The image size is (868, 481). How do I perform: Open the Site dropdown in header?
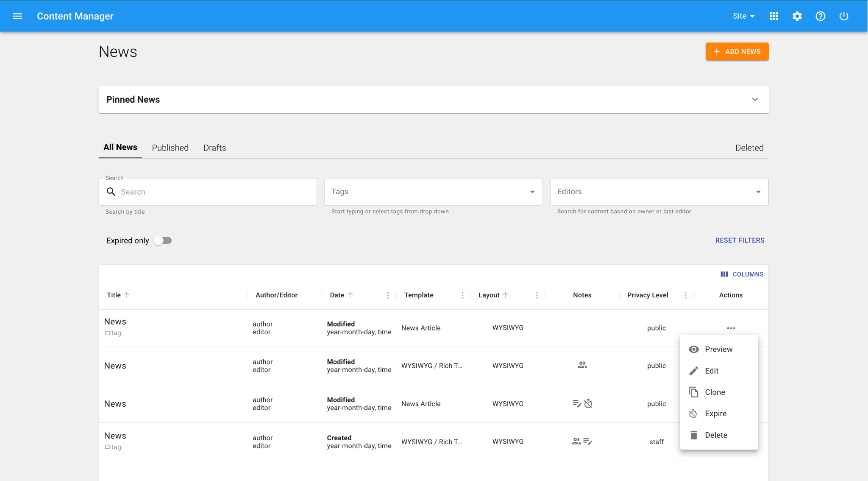(x=743, y=16)
